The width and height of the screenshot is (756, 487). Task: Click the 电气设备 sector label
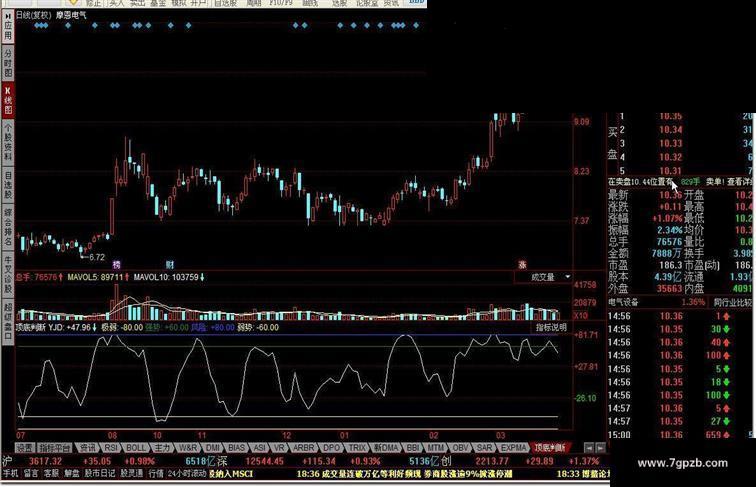623,302
